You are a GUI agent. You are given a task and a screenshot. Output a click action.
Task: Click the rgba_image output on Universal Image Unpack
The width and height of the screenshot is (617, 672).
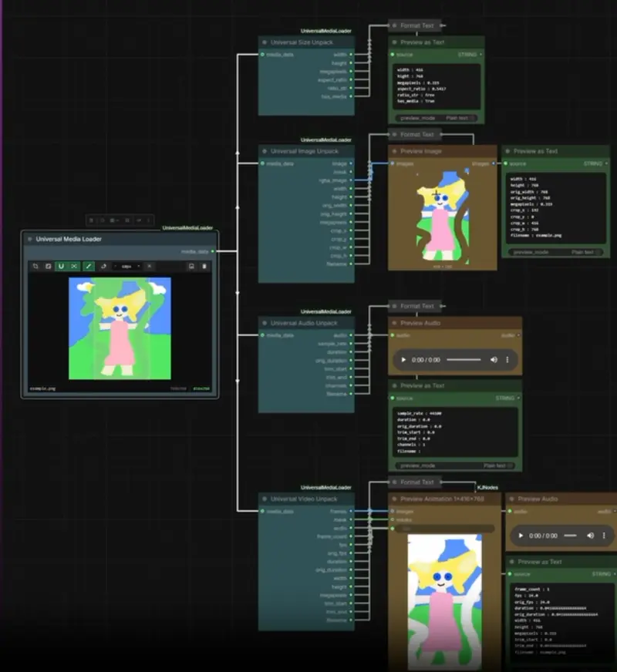click(x=351, y=180)
